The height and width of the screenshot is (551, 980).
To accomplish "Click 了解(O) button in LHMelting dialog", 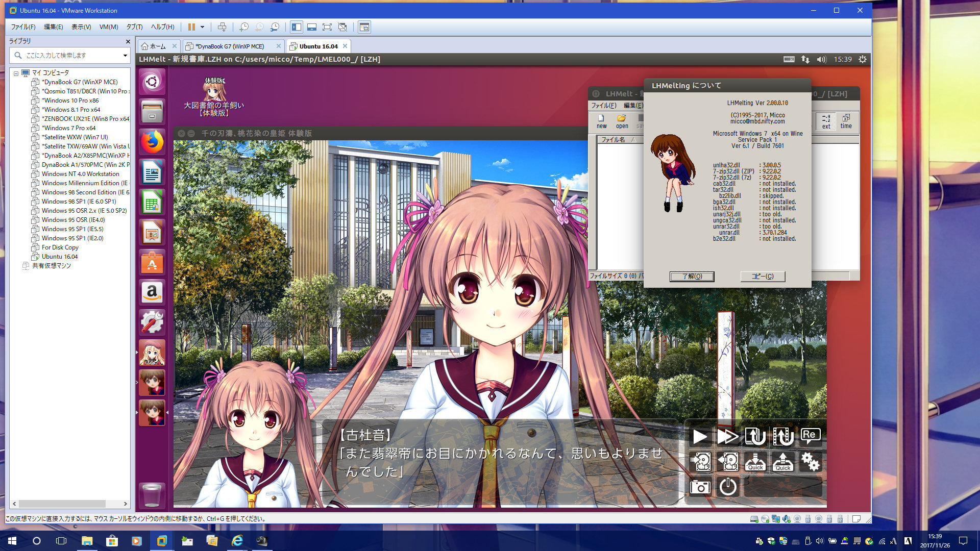I will [x=692, y=277].
